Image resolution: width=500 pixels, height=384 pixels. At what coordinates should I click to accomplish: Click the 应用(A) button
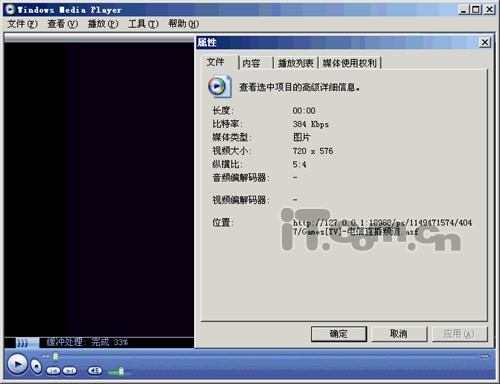pos(459,334)
